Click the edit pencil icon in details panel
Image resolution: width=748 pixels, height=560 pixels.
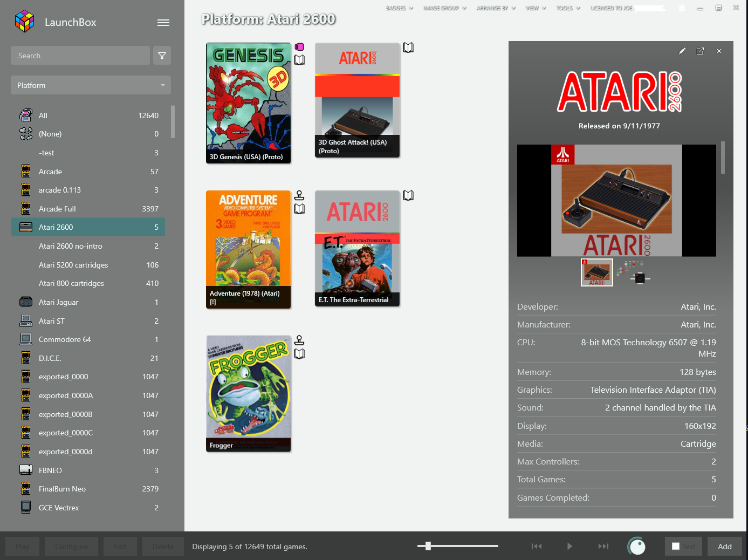point(682,51)
